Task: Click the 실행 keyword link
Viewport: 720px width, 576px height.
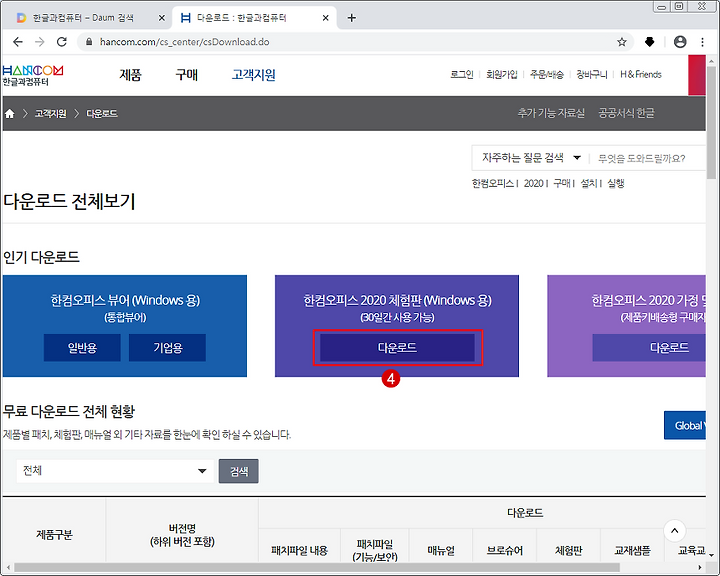Action: 616,183
